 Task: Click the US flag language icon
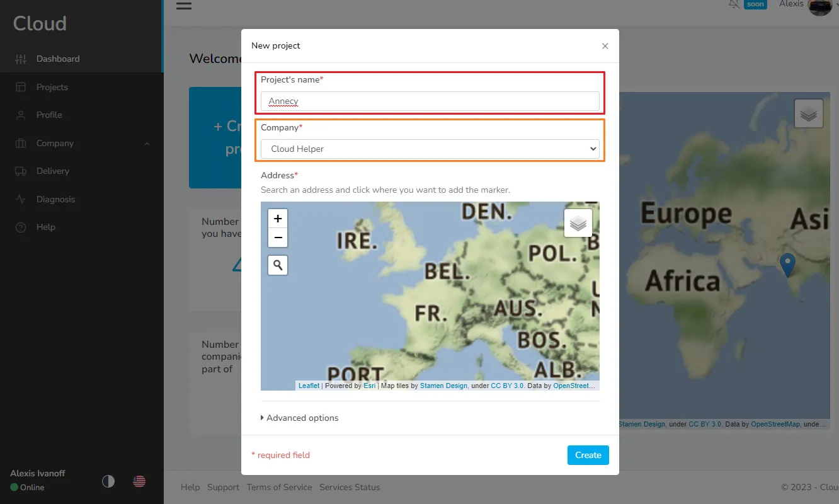(x=139, y=481)
